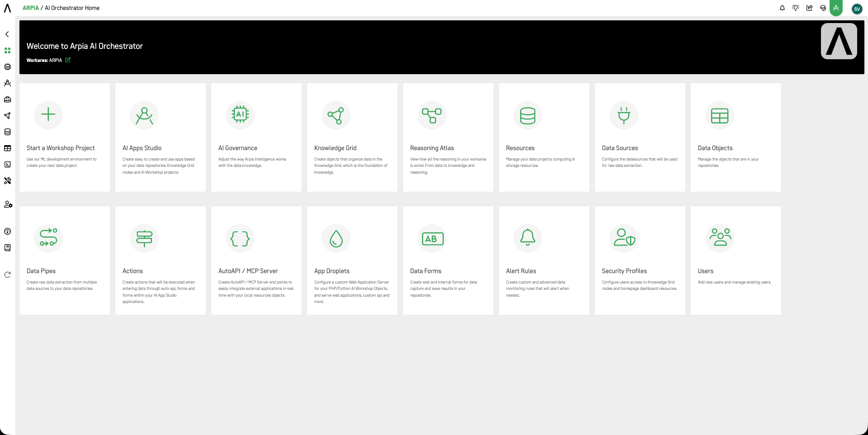Open the Security Profiles title link
Viewport: 868px width, 435px height.
(x=624, y=271)
